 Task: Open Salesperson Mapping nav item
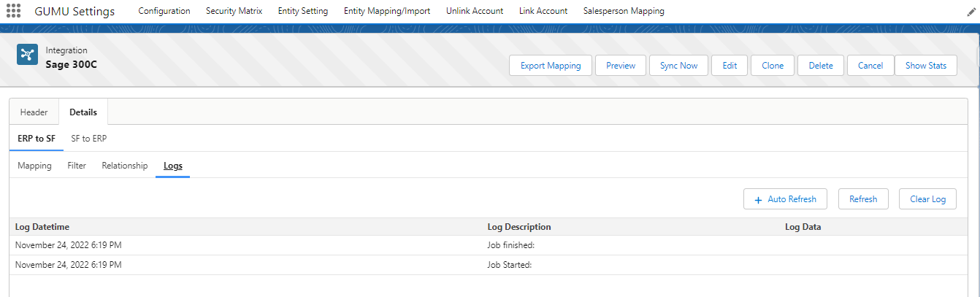[x=624, y=11]
